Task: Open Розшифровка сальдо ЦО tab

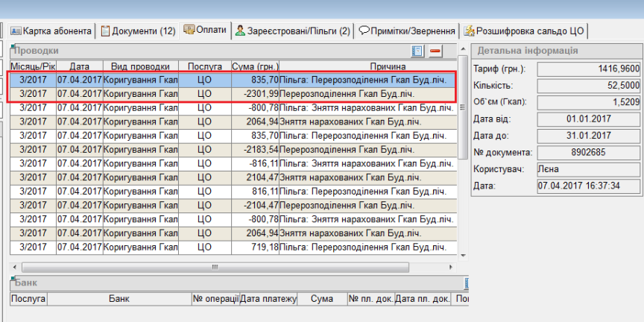Action: coord(525,31)
